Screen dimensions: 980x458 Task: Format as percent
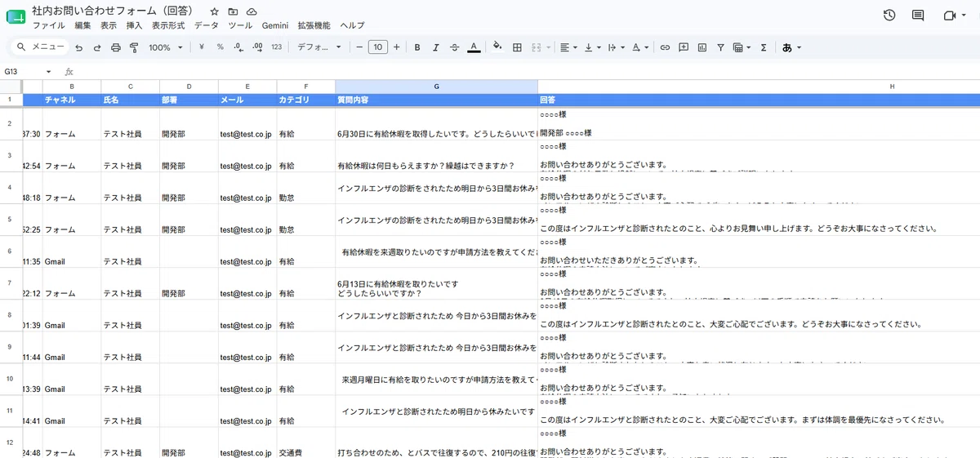[x=220, y=47]
